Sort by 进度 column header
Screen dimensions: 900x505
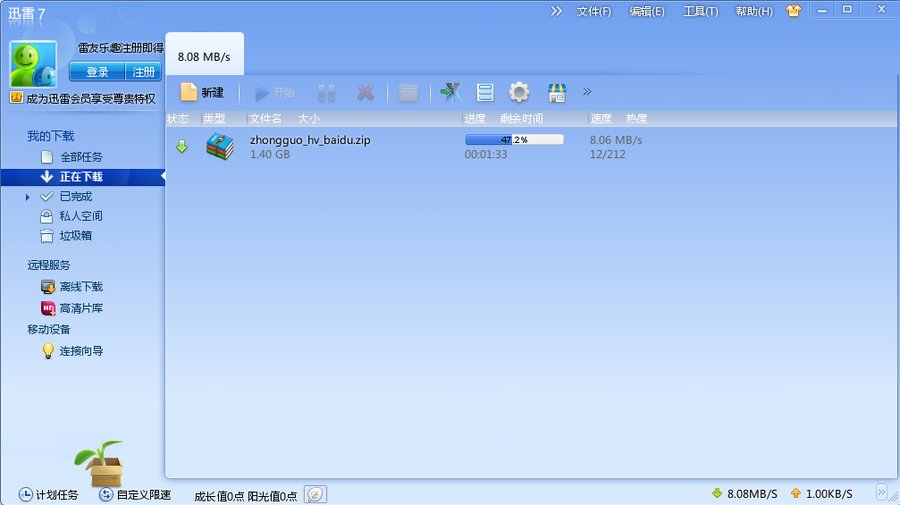pyautogui.click(x=475, y=119)
